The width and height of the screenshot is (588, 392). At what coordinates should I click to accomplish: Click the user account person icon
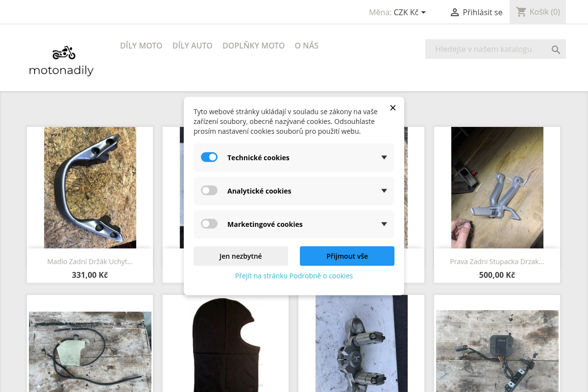tap(455, 12)
